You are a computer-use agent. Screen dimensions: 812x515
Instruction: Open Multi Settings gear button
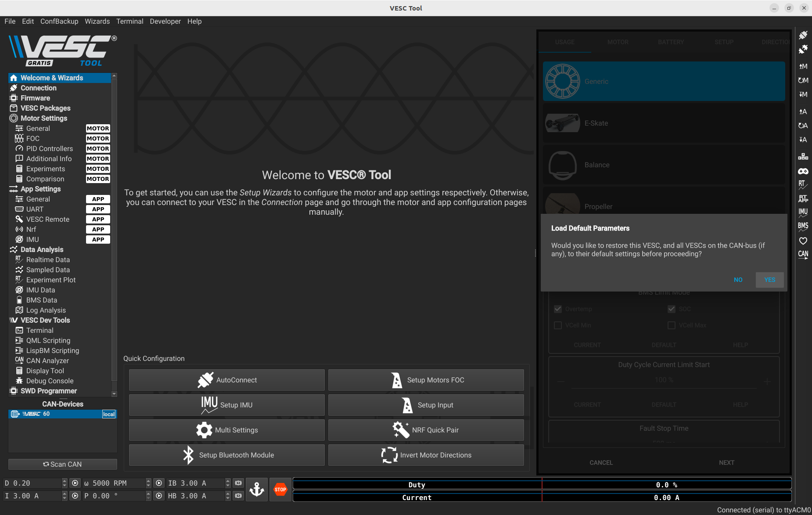tap(227, 430)
